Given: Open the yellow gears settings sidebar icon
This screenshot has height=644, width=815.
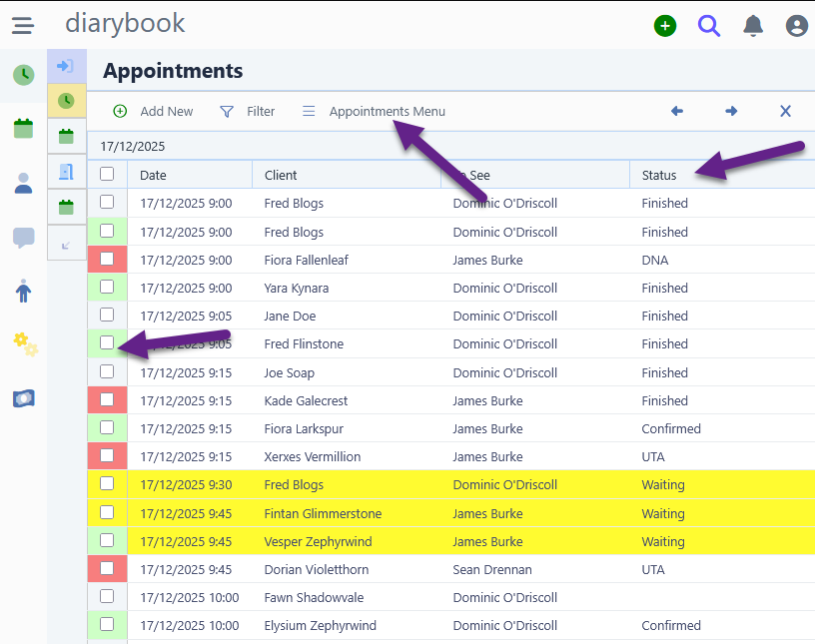Looking at the screenshot, I should pyautogui.click(x=24, y=344).
